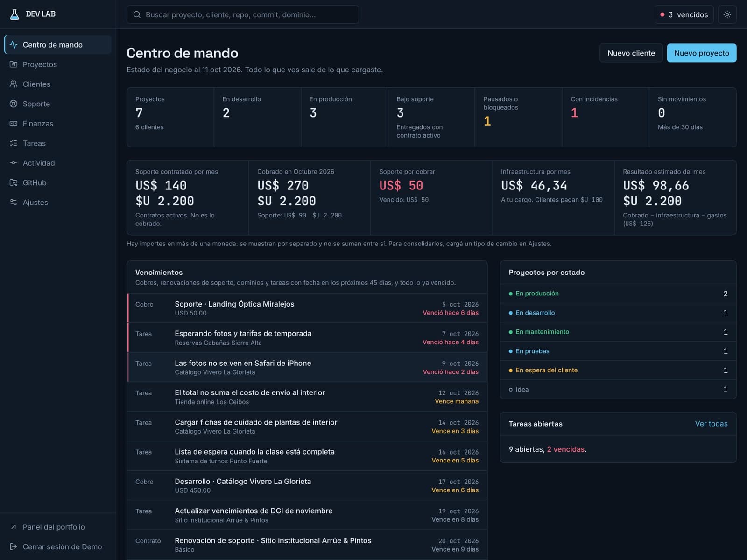Click the GitHub sidebar icon
The width and height of the screenshot is (747, 560).
pyautogui.click(x=14, y=182)
